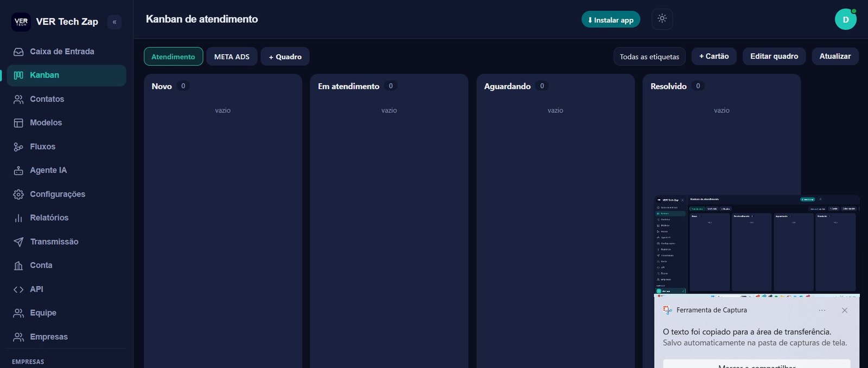This screenshot has height=368, width=868.
Task: Open the capture notification three-dots menu
Action: coord(822,310)
